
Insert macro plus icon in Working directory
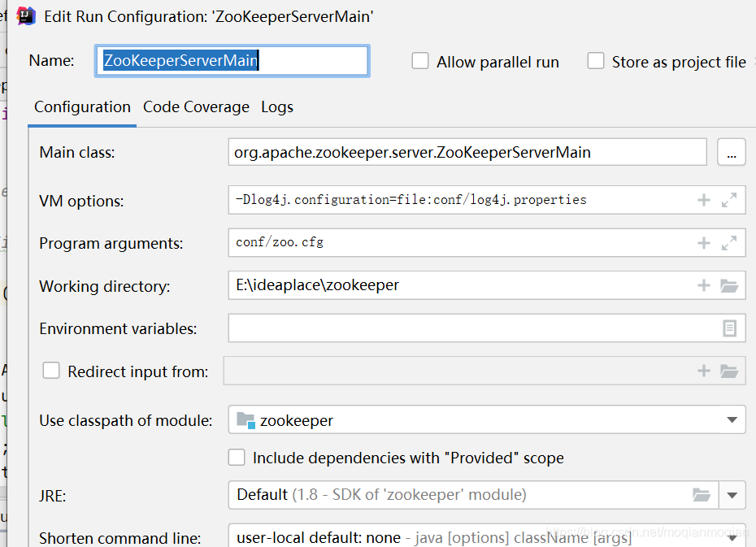704,285
